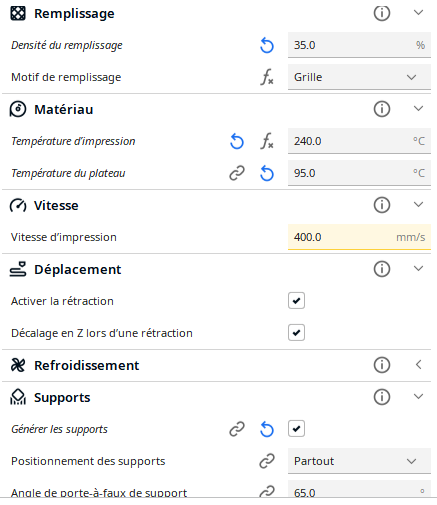Toggle the Générer les supports checkbox
Image resolution: width=437 pixels, height=505 pixels.
tap(296, 429)
